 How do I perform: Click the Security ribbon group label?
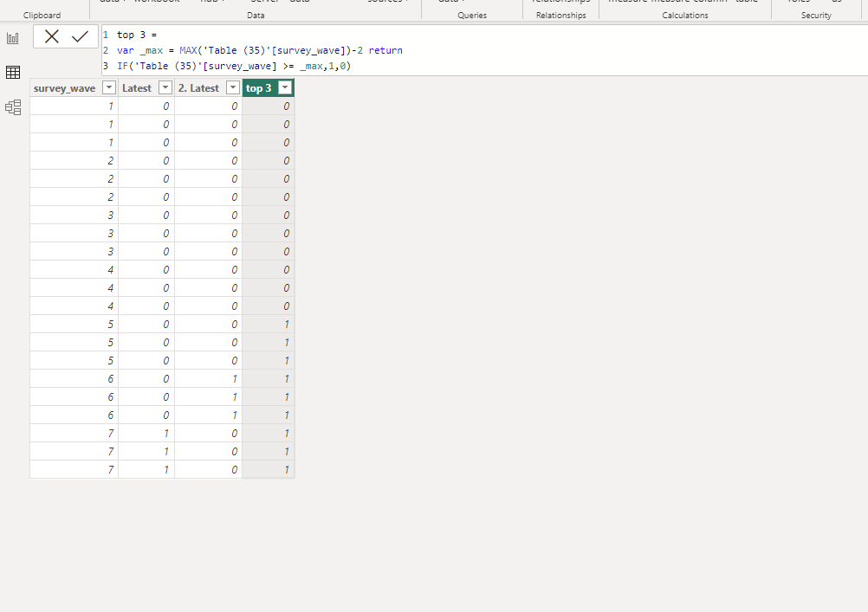tap(816, 16)
